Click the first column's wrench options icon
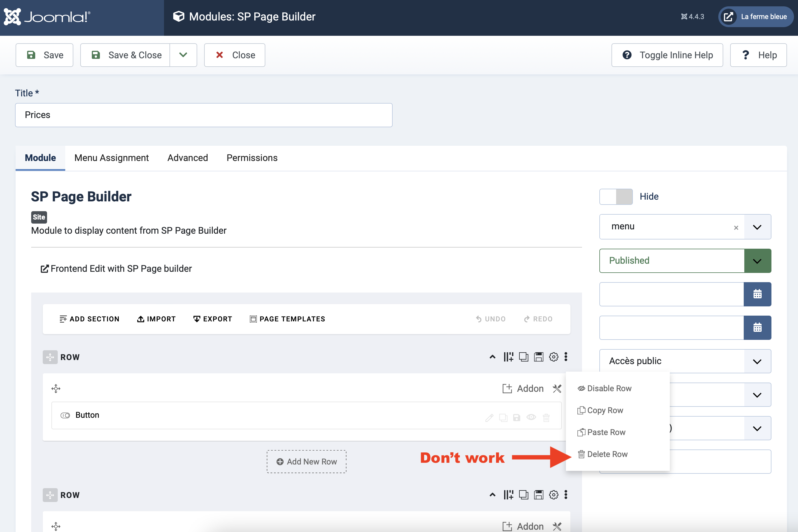The width and height of the screenshot is (798, 532). point(557,389)
